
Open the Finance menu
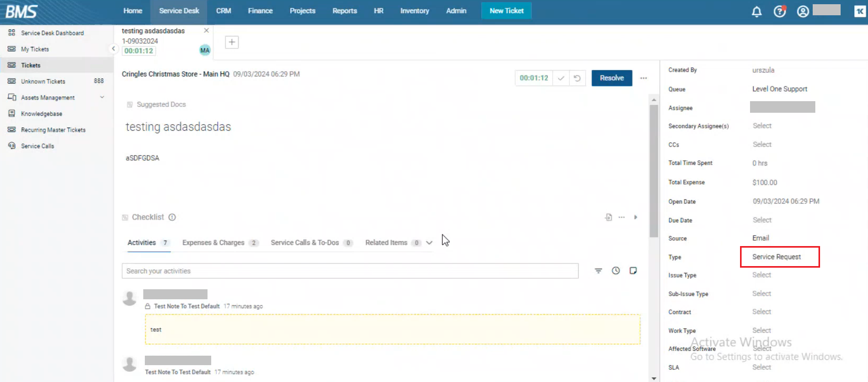(260, 11)
